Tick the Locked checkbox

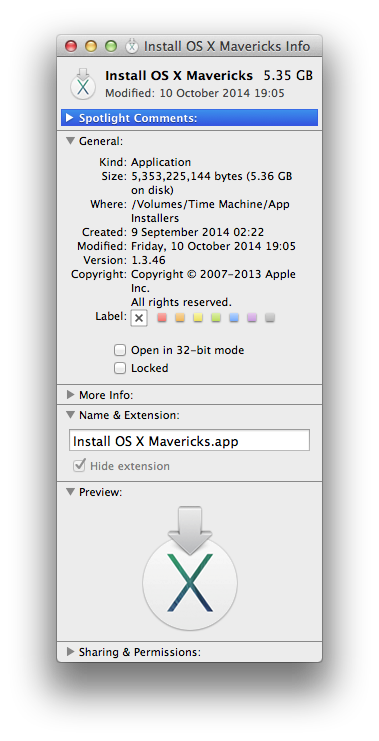coord(120,368)
